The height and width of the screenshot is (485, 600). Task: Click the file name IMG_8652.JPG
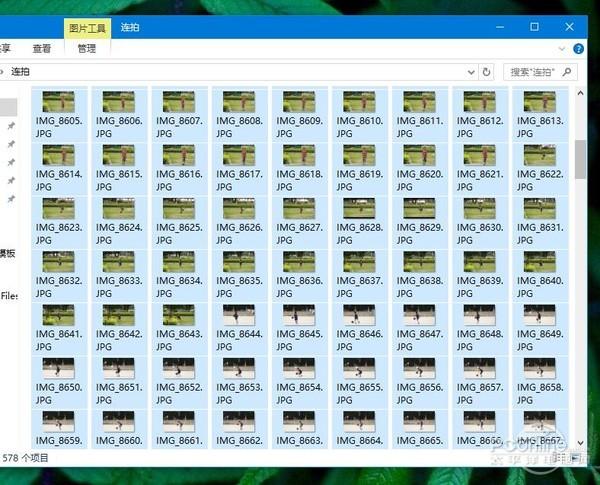point(179,393)
